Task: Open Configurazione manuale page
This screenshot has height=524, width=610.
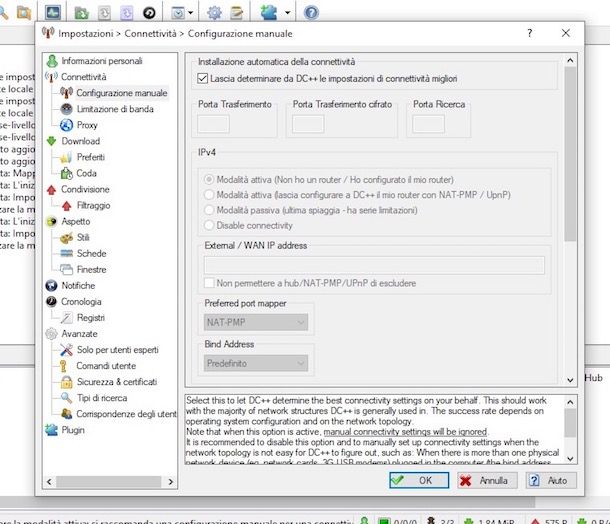Action: (121, 93)
